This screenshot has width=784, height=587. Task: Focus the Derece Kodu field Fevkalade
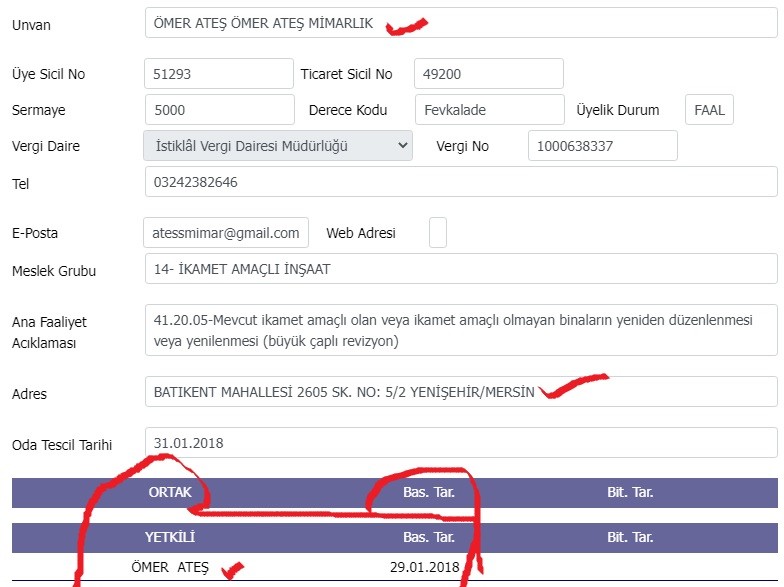(490, 110)
